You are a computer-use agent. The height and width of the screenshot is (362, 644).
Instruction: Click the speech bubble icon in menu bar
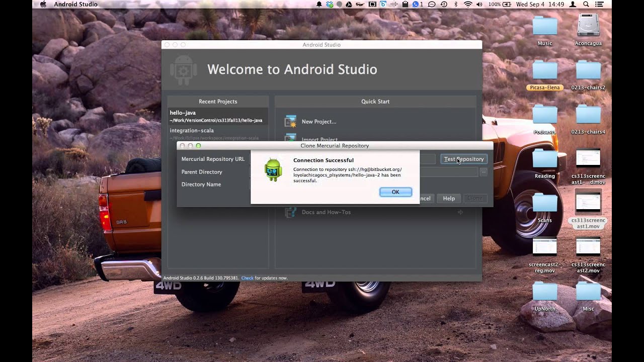[x=432, y=5]
